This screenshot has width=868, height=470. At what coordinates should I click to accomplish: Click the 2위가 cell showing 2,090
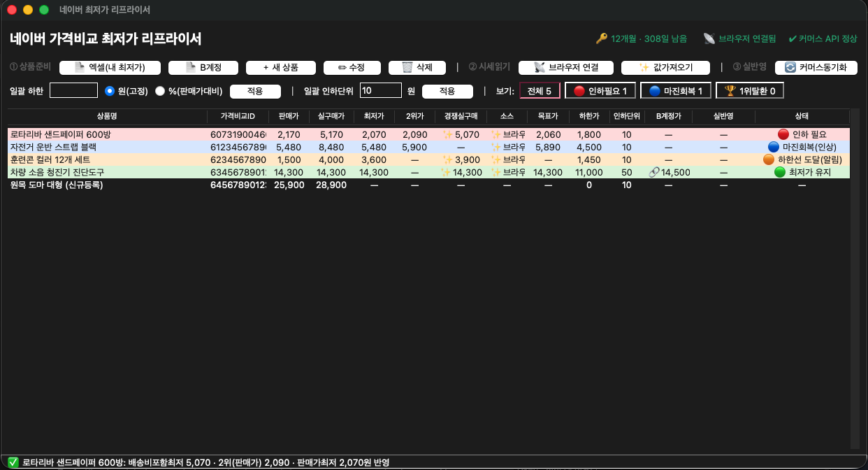[x=414, y=134]
